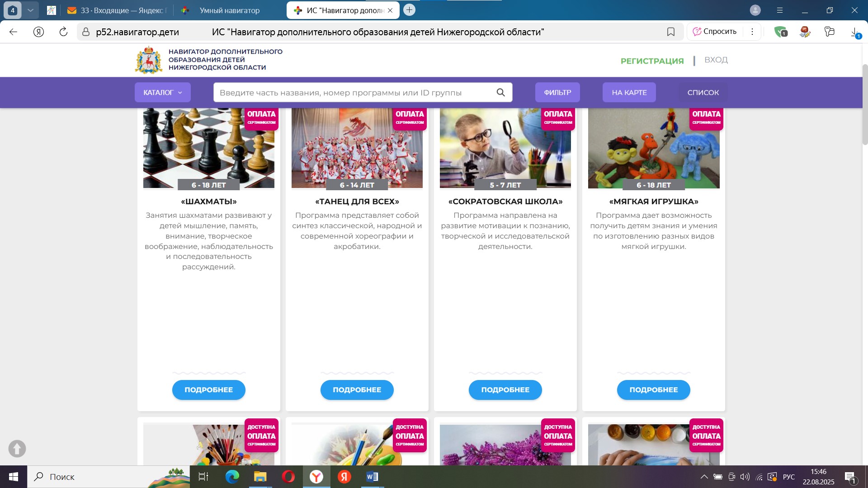Open the Yandex home icon
This screenshot has height=488, width=868.
39,32
